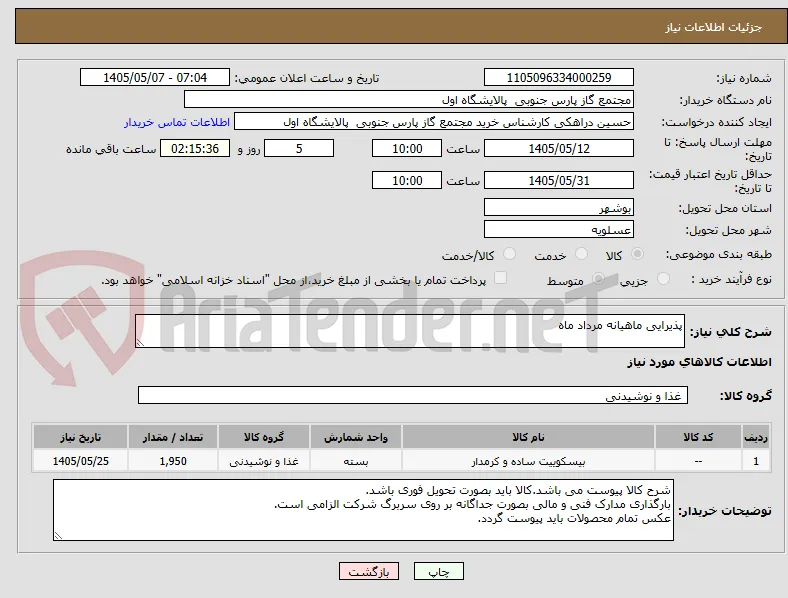Click the نام کالا column header
The height and width of the screenshot is (598, 788).
[528, 437]
